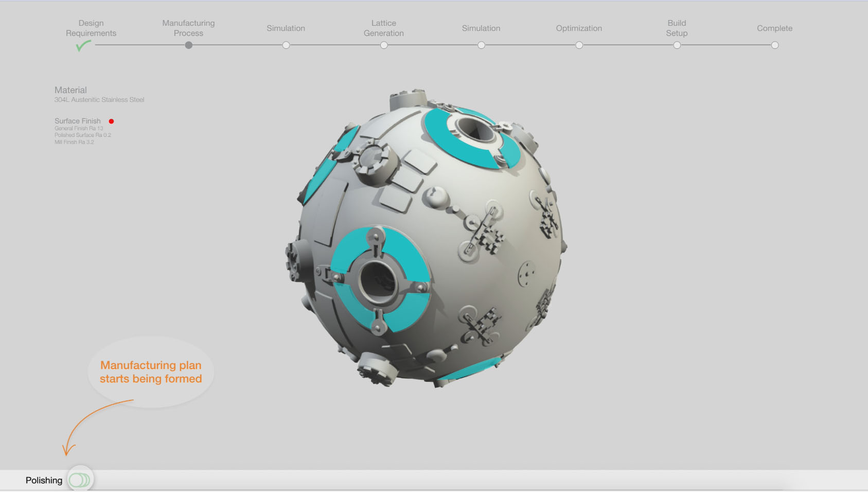The height and width of the screenshot is (492, 868).
Task: Choose General Finish Ra 13
Action: tap(79, 129)
